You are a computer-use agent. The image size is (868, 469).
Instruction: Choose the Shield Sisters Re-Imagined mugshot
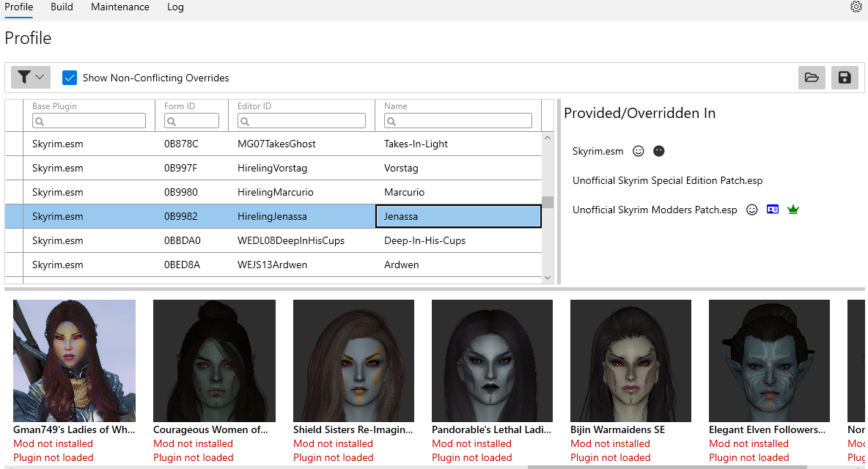click(354, 361)
